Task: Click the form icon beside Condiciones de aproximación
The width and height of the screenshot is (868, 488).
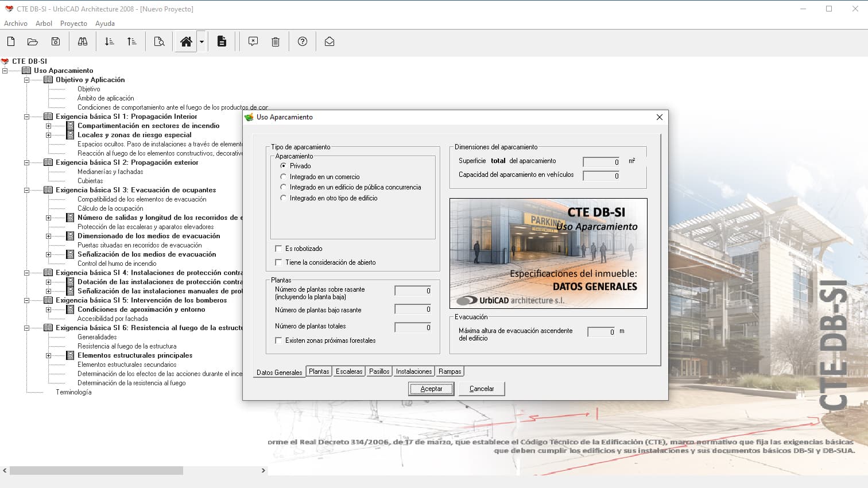Action: click(x=70, y=309)
